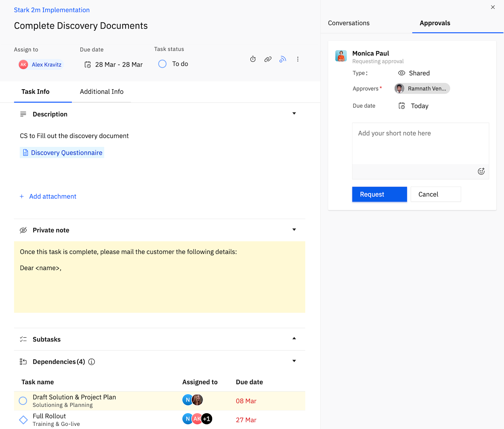Screen dimensions: 504x429
Task: Click the Request approval button
Action: (x=380, y=194)
